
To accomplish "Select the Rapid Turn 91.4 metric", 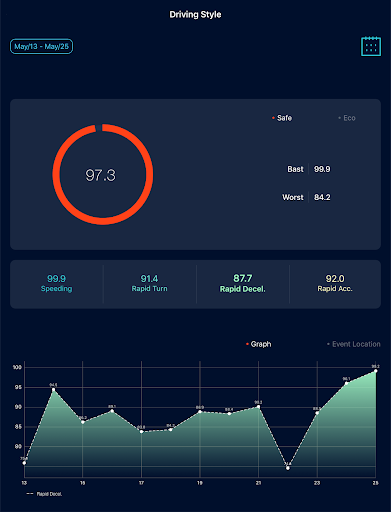I will coord(149,283).
